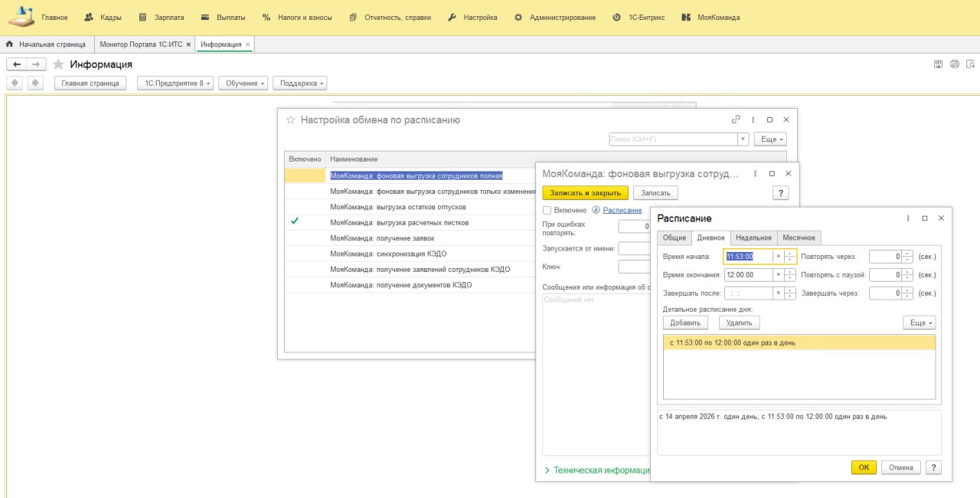The image size is (980, 498).
Task: Click the grey next-page navigation arrow
Action: coord(35,83)
